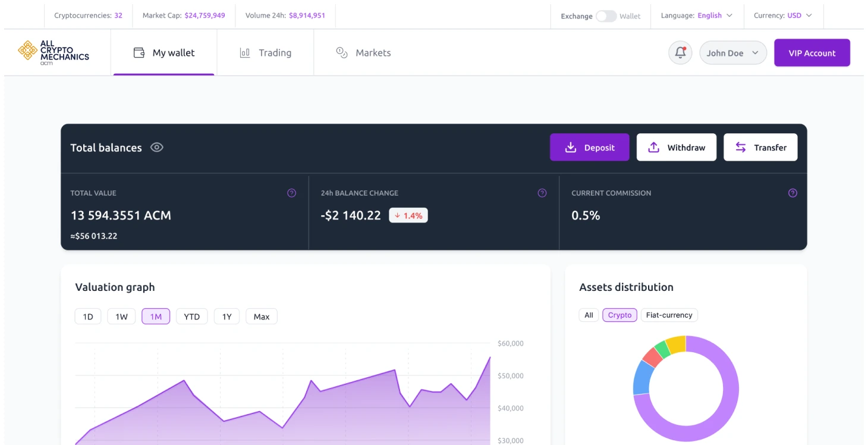
Task: Click the Withdraw button
Action: [x=677, y=147]
